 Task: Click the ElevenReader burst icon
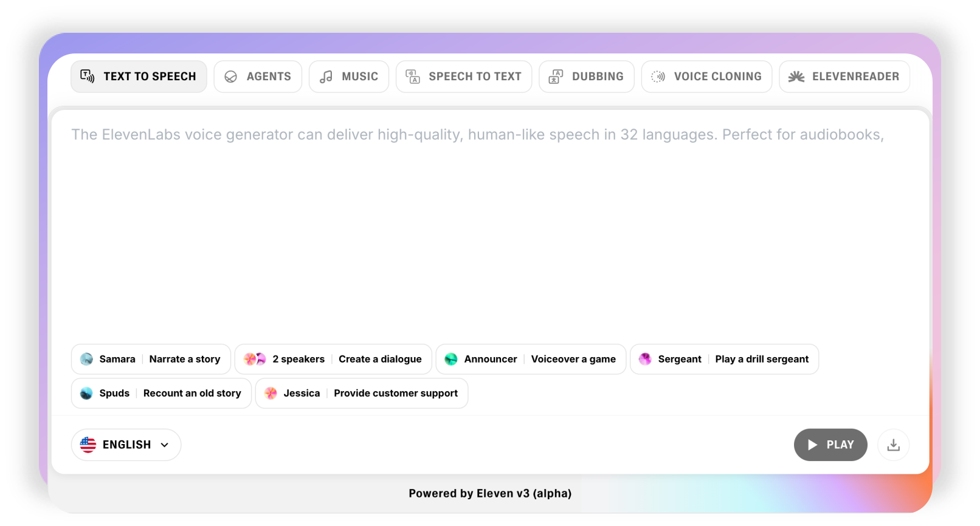796,77
